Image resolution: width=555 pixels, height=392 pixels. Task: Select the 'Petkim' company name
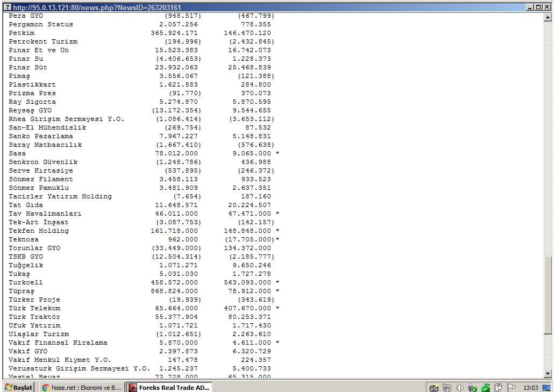22,33
